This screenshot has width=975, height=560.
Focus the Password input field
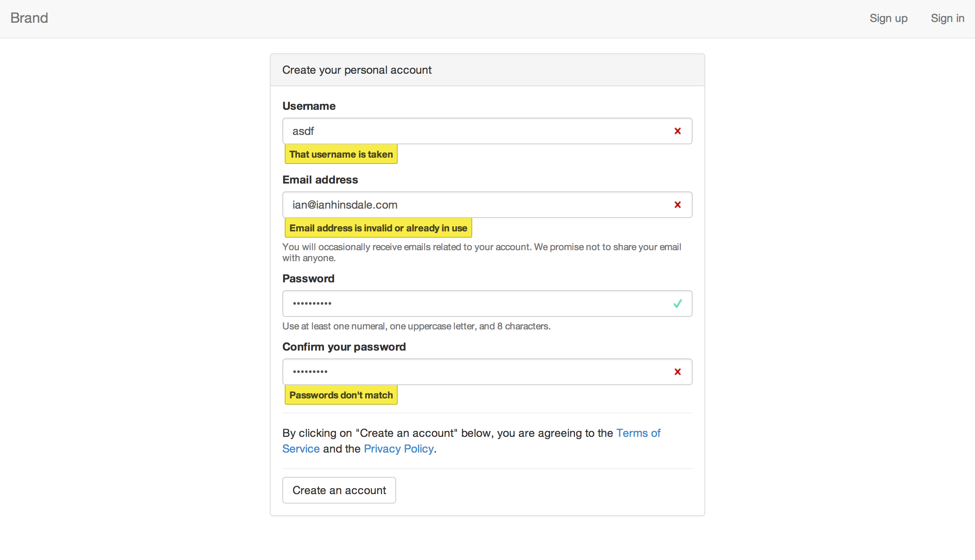[x=471, y=304]
